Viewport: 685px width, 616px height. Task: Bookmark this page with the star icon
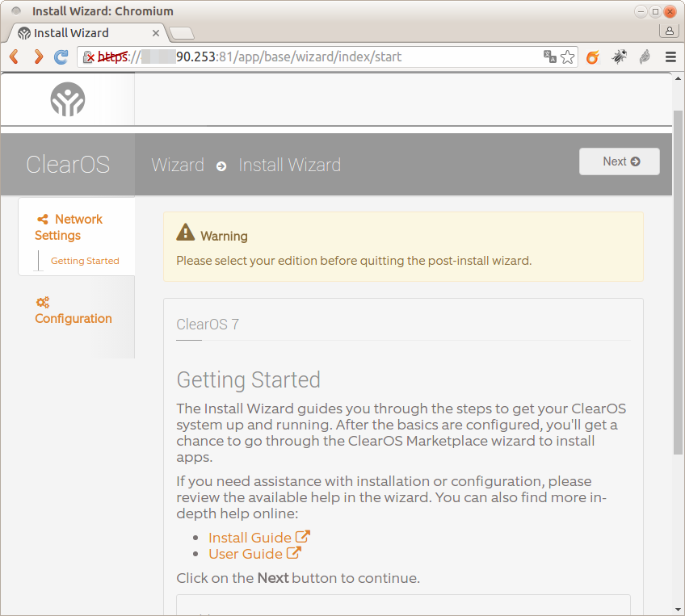[568, 57]
